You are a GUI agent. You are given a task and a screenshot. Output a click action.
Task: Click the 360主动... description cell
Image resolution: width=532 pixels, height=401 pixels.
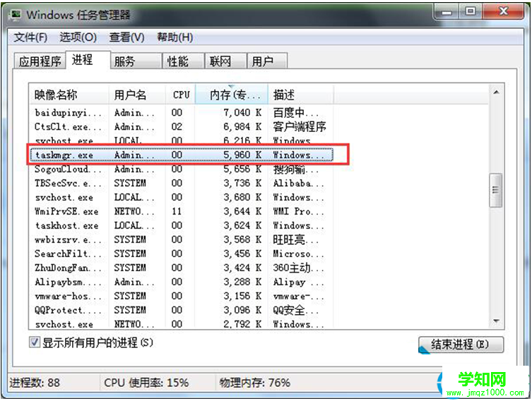(298, 268)
